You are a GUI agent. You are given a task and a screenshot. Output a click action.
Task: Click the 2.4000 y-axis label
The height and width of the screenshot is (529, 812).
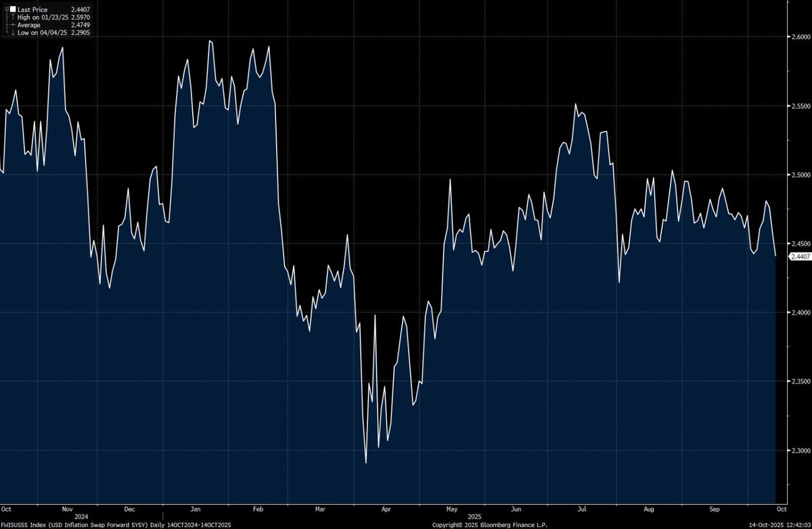tap(800, 313)
